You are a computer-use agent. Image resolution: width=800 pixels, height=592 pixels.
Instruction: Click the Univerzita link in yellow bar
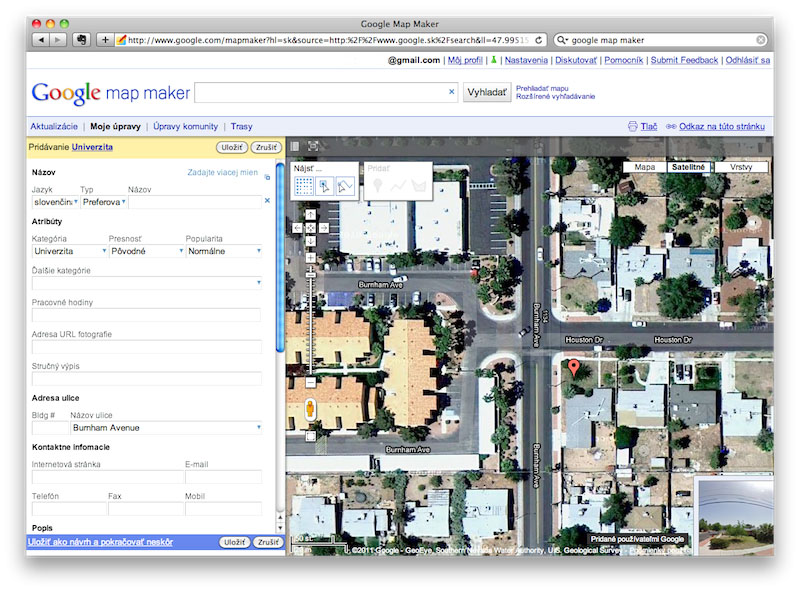click(x=92, y=147)
